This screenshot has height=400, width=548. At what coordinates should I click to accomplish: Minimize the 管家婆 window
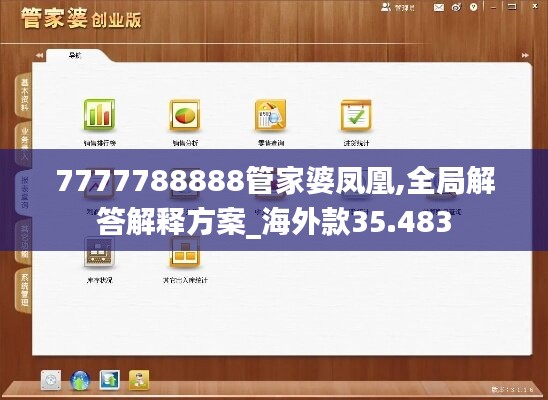coord(493,7)
